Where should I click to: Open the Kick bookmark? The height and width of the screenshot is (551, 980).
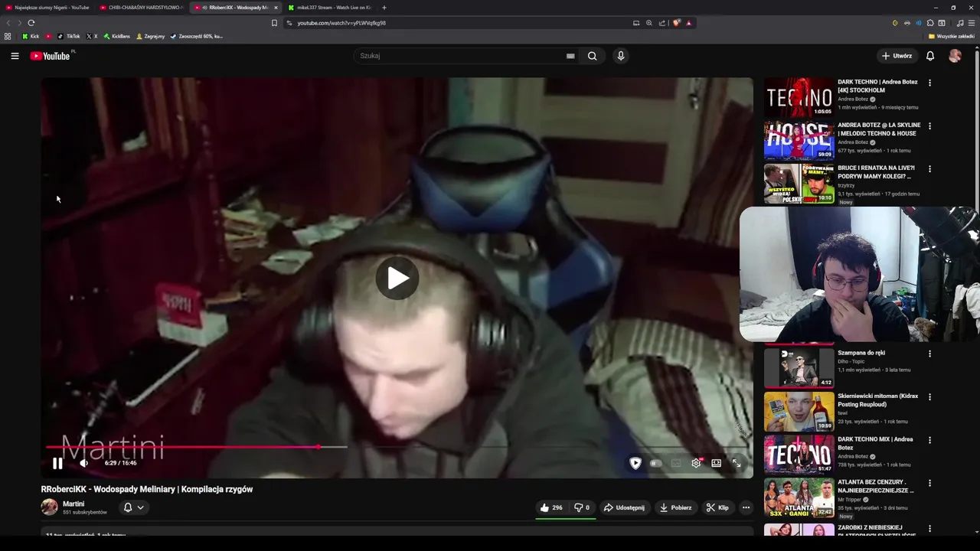click(31, 36)
